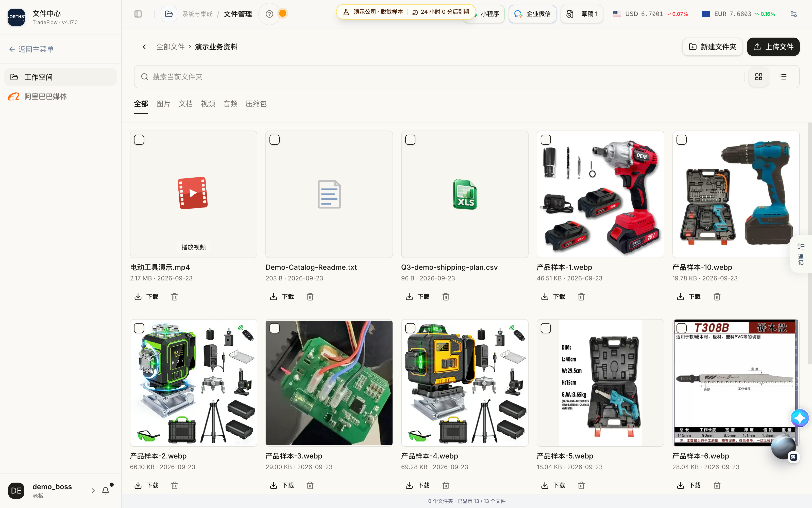Delete 产品样本-1.webp with trash icon
The height and width of the screenshot is (508, 812).
(x=581, y=297)
